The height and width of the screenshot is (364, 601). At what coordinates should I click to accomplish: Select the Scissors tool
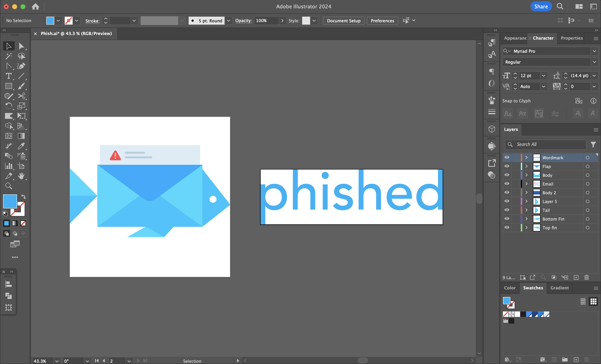coord(21,96)
